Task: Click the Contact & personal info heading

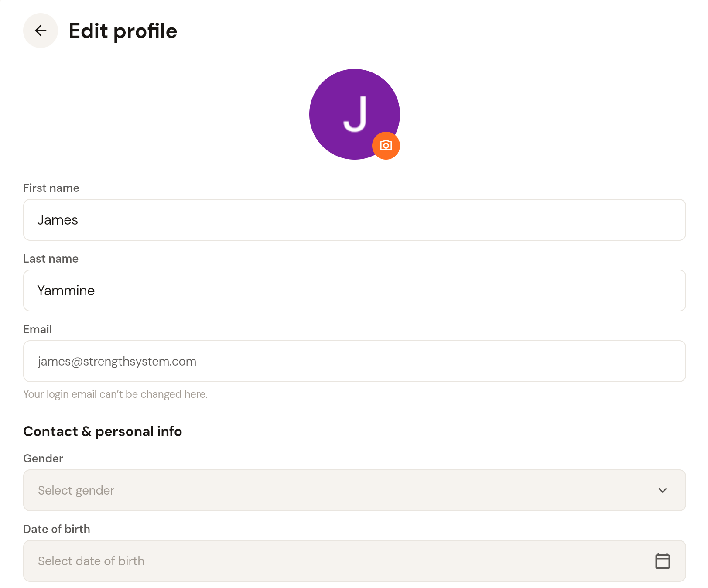Action: [103, 431]
